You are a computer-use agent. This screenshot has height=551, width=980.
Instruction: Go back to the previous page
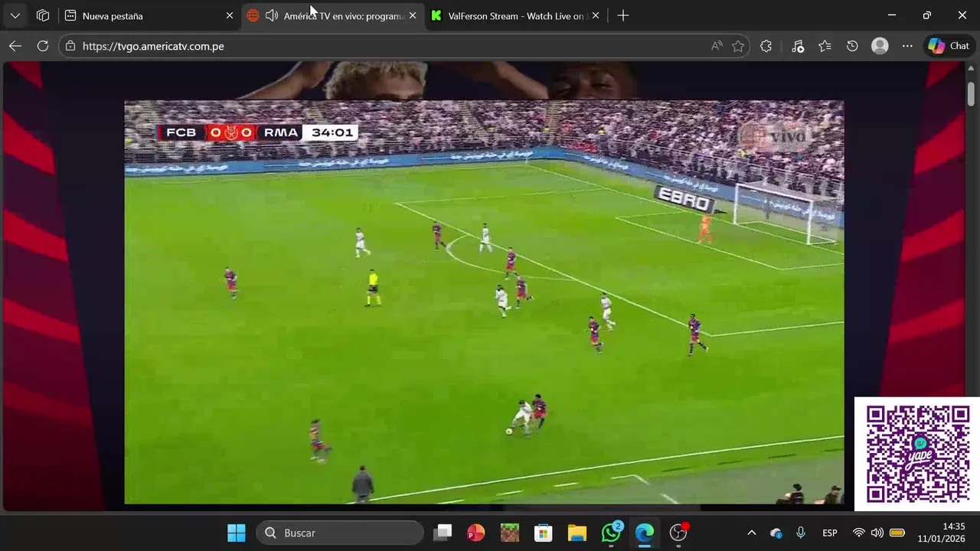15,46
